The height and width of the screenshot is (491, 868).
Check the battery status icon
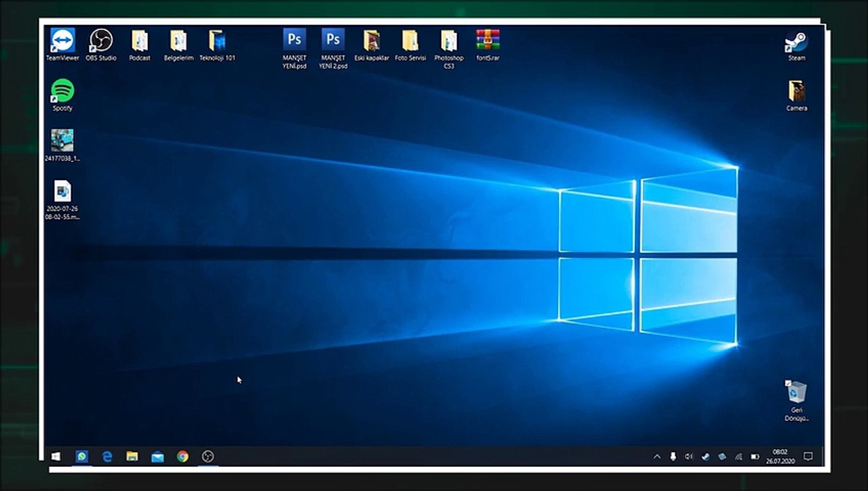755,456
